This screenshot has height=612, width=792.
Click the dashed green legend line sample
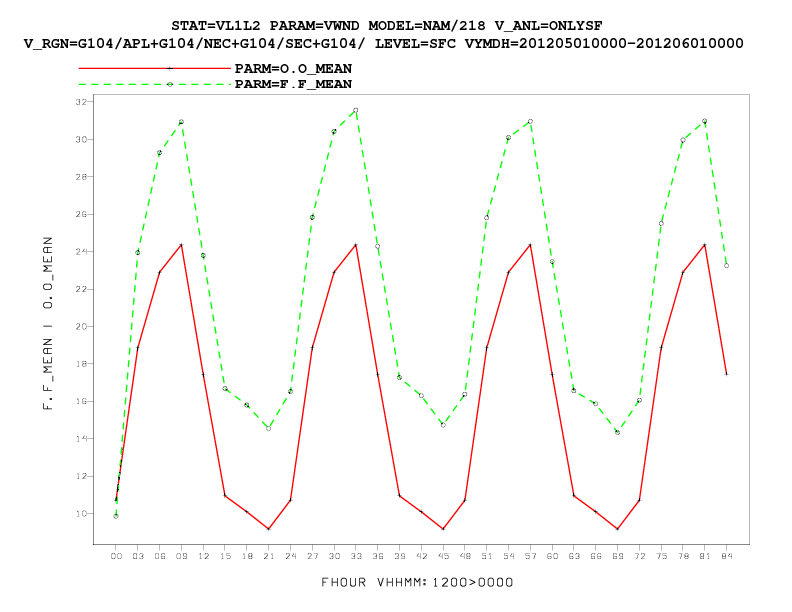tap(155, 84)
